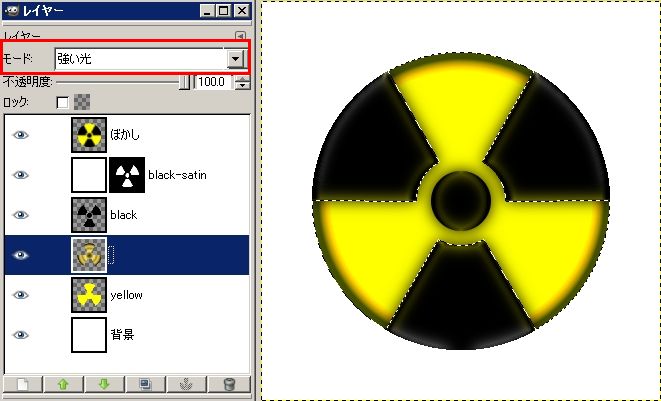Click the black layer name
661x401 pixels.
124,215
